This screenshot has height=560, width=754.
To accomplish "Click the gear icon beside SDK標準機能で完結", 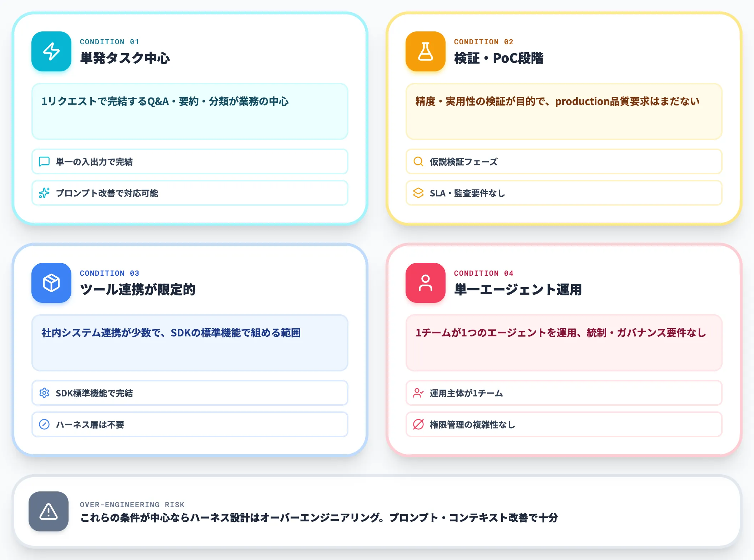I will [44, 393].
